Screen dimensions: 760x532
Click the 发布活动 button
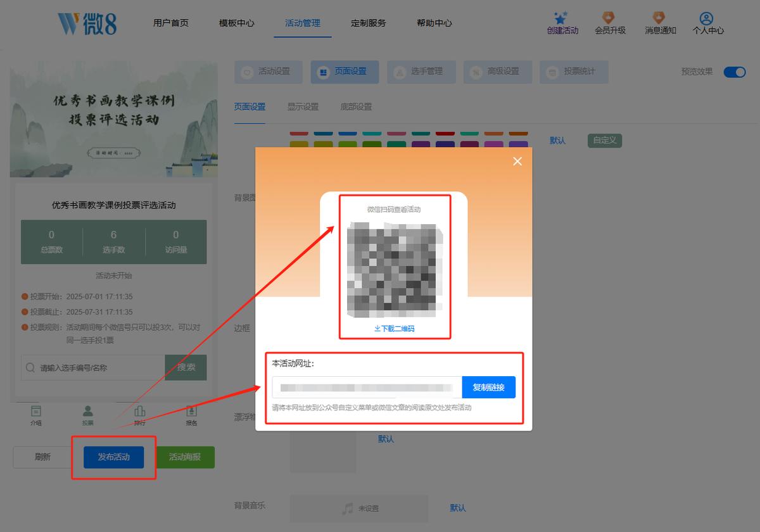coord(114,457)
